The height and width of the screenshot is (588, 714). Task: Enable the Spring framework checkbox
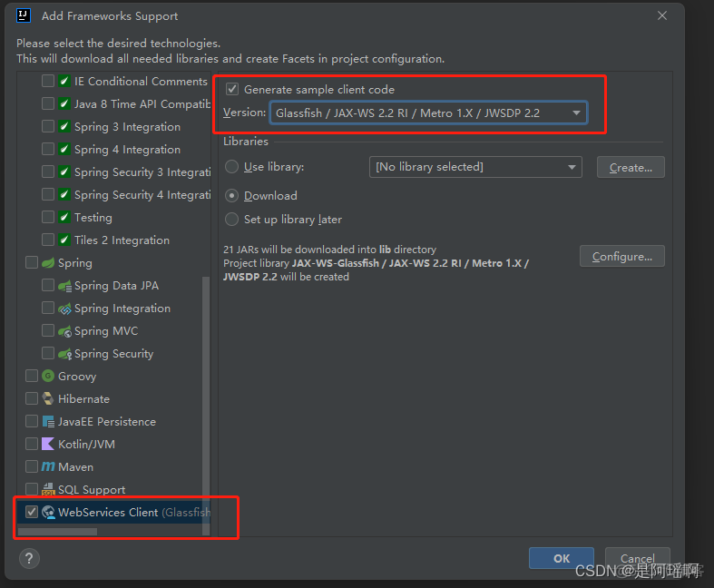click(x=32, y=262)
